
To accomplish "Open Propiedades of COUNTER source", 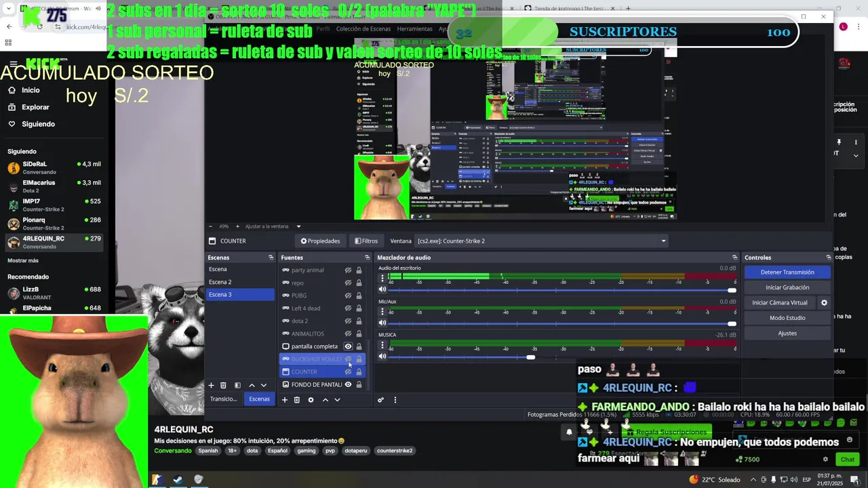I will pos(320,241).
